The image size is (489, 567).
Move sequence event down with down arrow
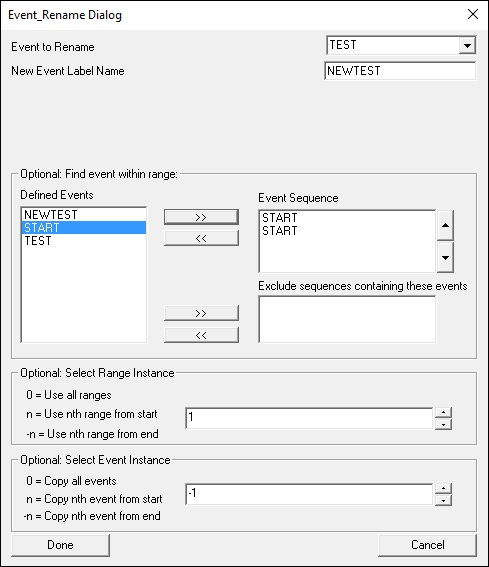[x=445, y=257]
